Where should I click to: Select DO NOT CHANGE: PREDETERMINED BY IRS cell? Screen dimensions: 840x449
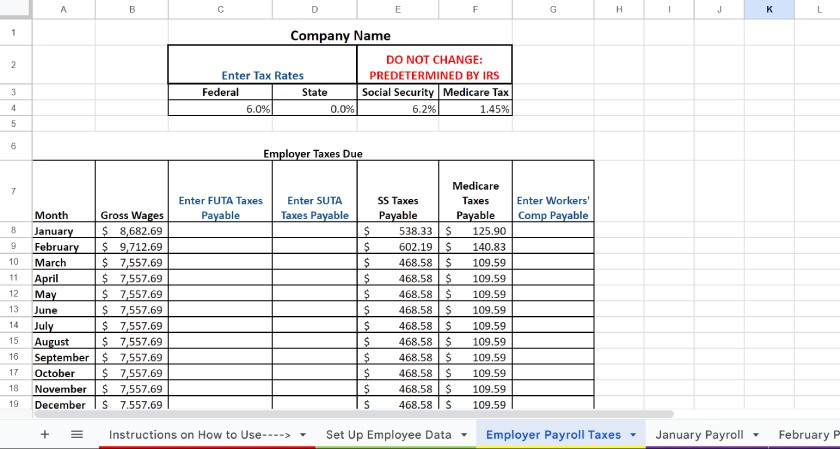[x=434, y=65]
